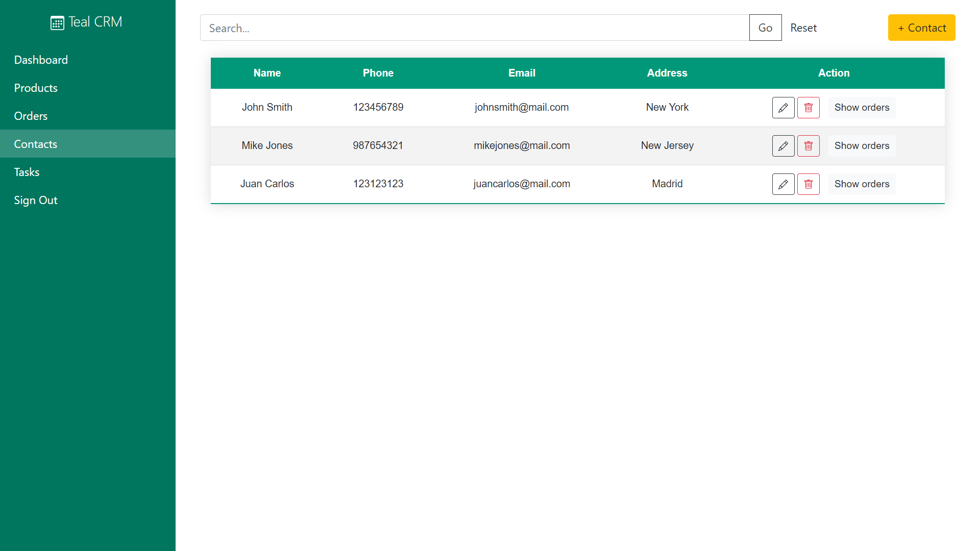Show orders for John Smith
This screenshot has height=551, width=980.
pos(862,108)
